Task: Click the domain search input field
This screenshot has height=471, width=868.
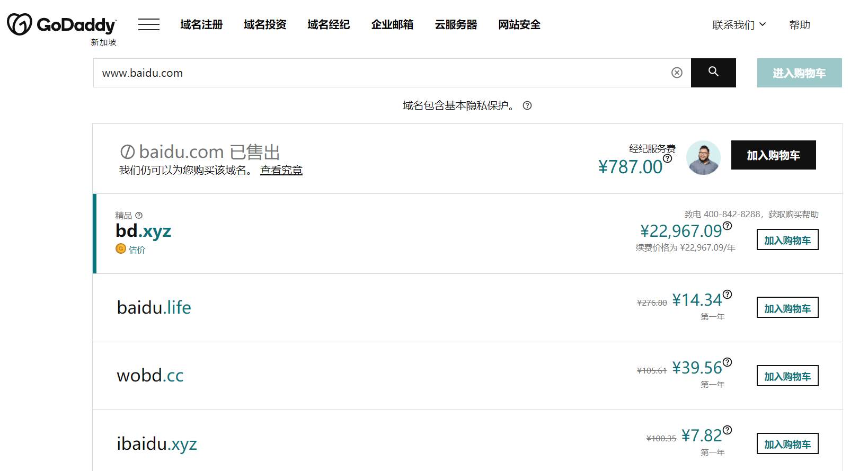Action: 382,73
